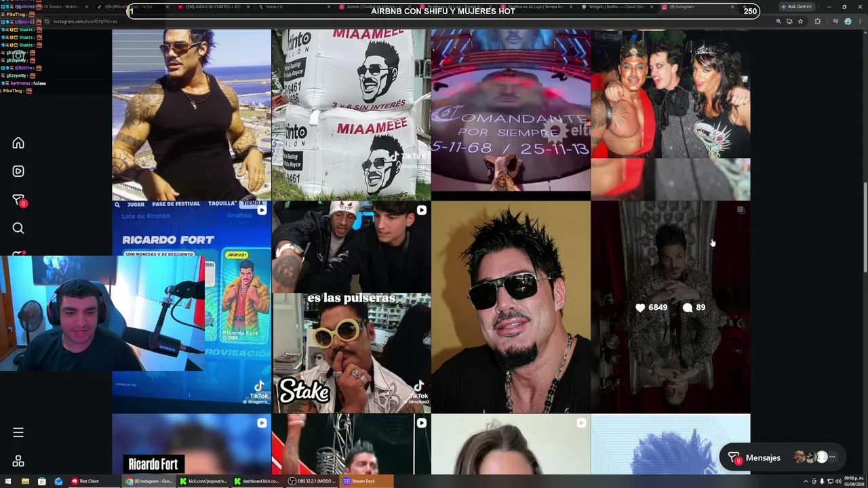Open the taskbar clock and date
The height and width of the screenshot is (488, 868).
tap(854, 481)
